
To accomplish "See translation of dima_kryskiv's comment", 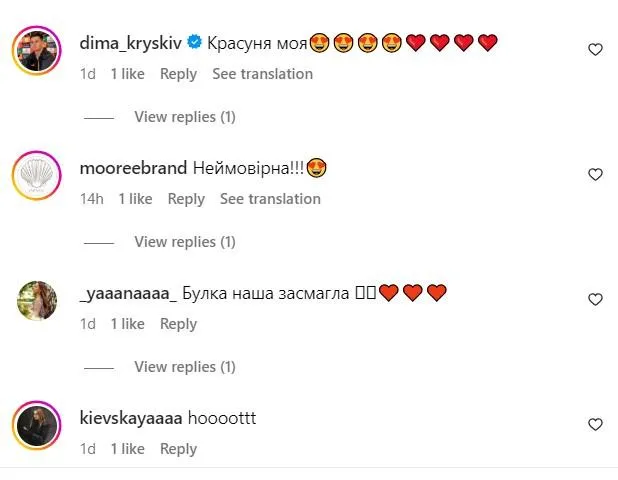I will click(262, 74).
